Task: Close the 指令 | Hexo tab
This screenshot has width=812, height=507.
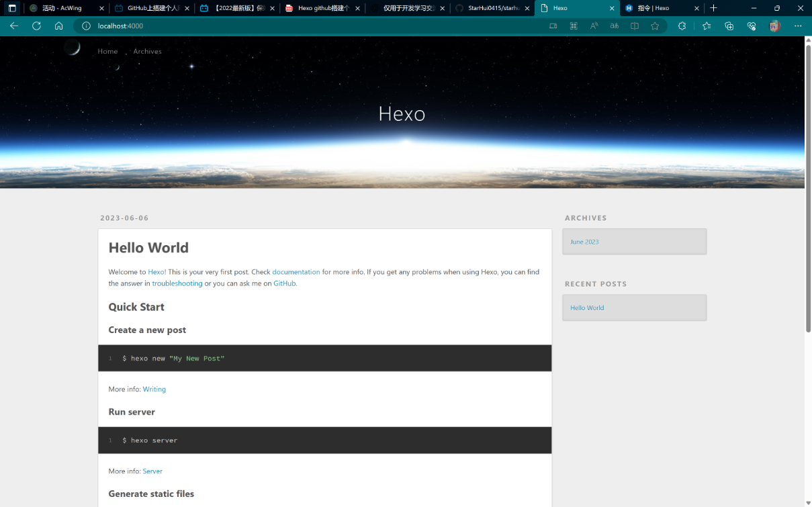Action: coord(698,8)
